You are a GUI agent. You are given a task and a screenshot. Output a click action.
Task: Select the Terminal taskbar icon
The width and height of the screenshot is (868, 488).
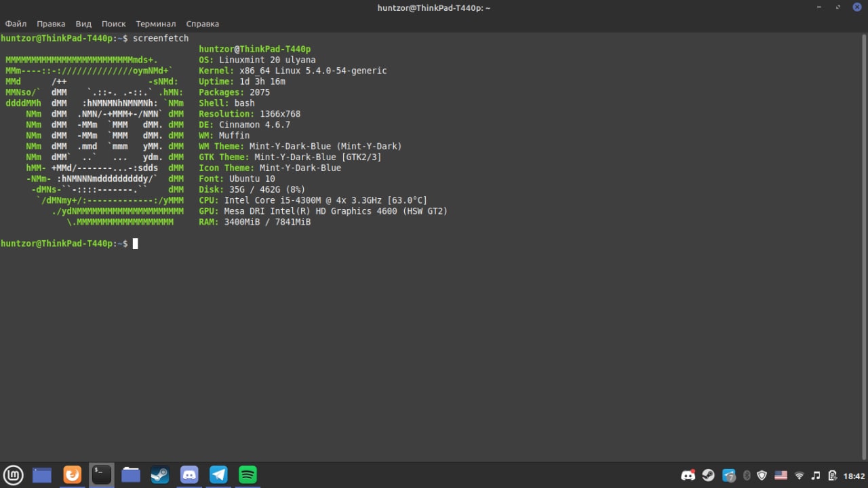[102, 474]
